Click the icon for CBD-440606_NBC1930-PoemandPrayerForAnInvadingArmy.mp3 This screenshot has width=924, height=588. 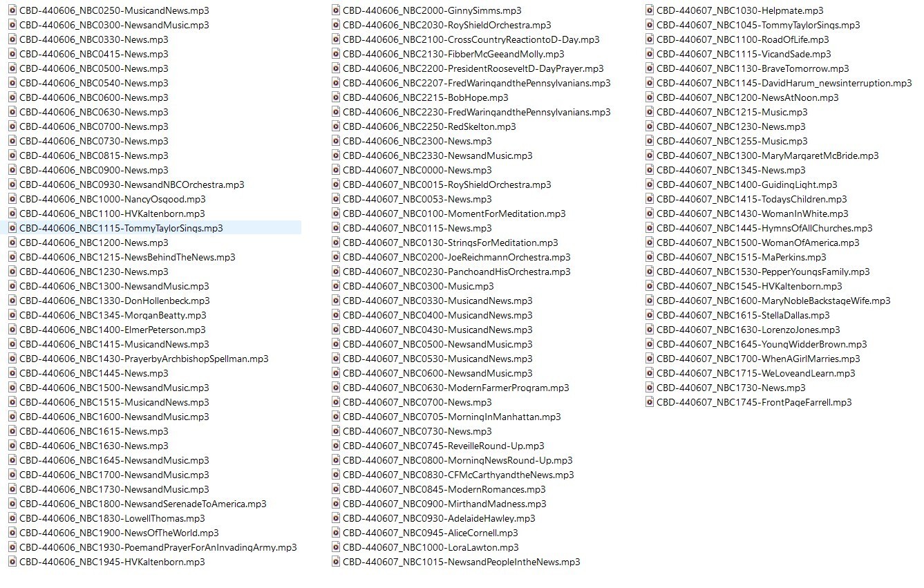point(12,547)
